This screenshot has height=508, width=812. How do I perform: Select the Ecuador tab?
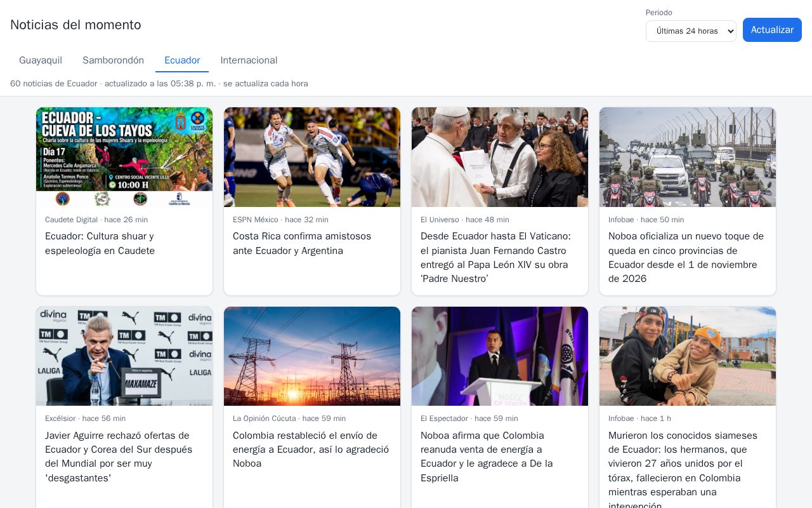pyautogui.click(x=182, y=60)
